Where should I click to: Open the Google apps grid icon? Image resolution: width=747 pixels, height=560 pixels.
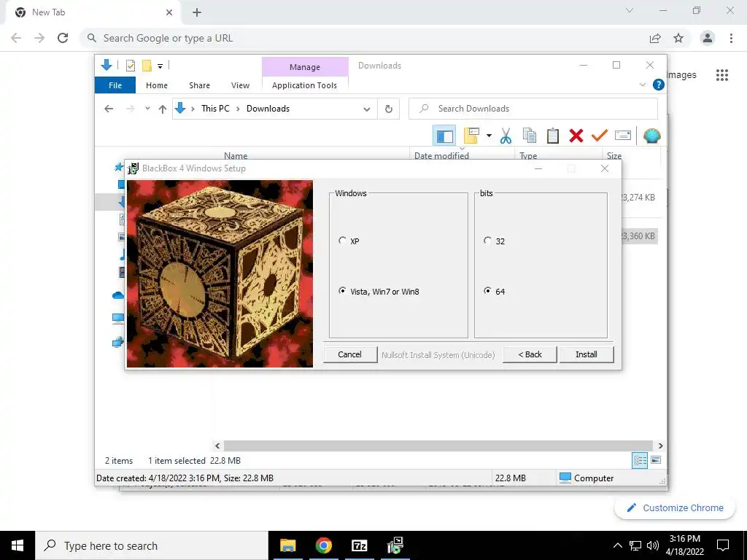[x=722, y=75]
